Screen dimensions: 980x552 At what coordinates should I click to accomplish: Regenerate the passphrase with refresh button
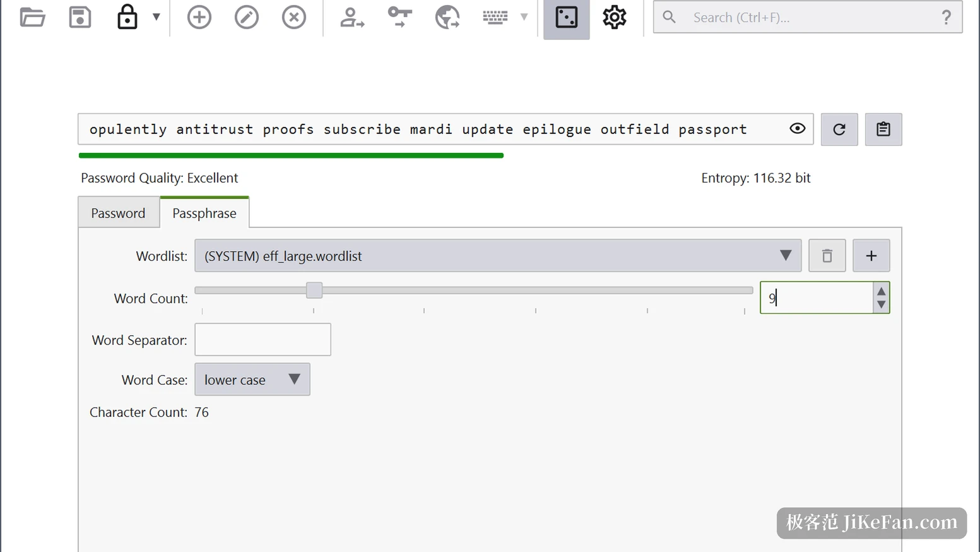[x=839, y=129]
